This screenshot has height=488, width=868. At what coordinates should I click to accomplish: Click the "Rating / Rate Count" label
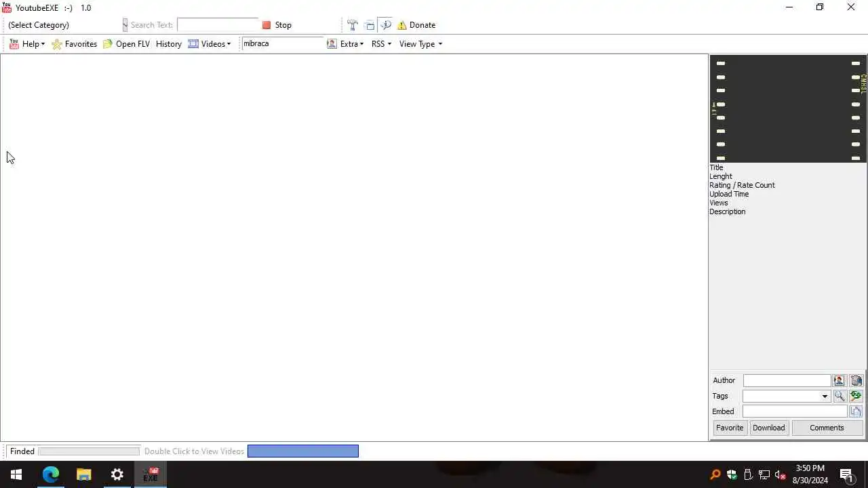coord(742,185)
